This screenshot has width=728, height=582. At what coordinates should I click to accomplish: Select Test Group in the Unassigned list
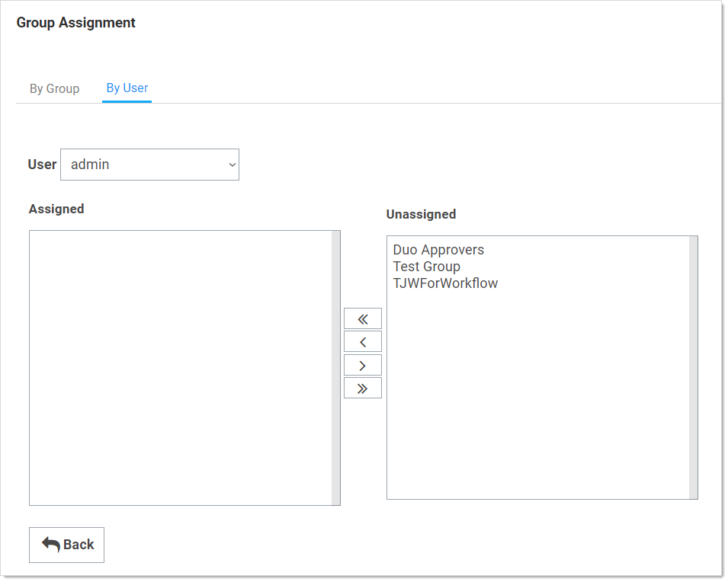tap(426, 267)
